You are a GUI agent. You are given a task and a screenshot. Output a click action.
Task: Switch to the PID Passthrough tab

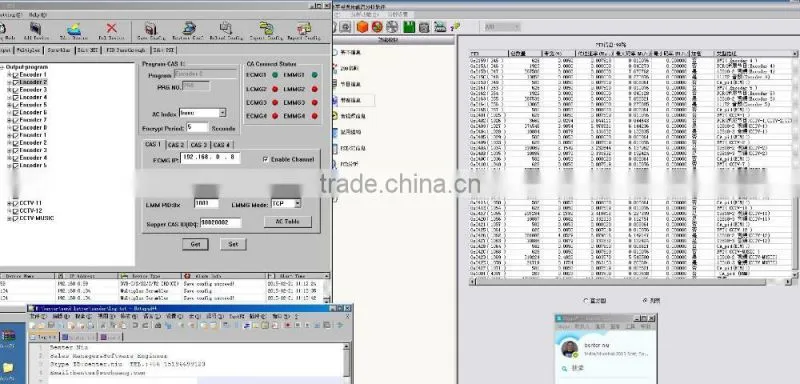[x=127, y=50]
